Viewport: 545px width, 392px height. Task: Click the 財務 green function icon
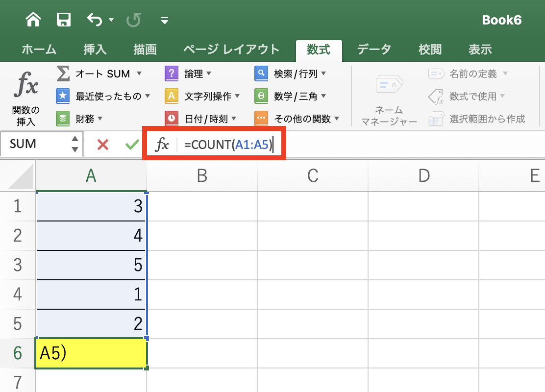pos(63,119)
